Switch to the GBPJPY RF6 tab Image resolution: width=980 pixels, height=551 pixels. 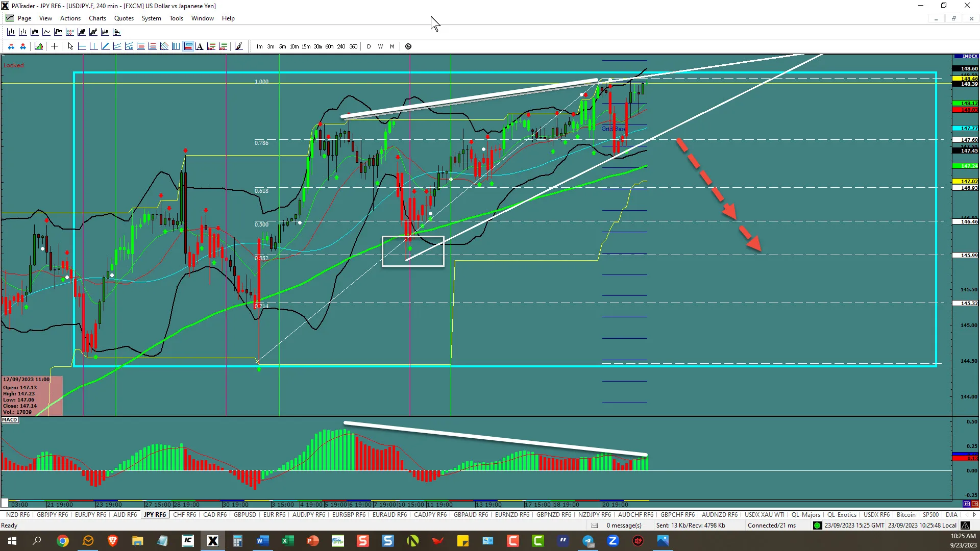[52, 515]
